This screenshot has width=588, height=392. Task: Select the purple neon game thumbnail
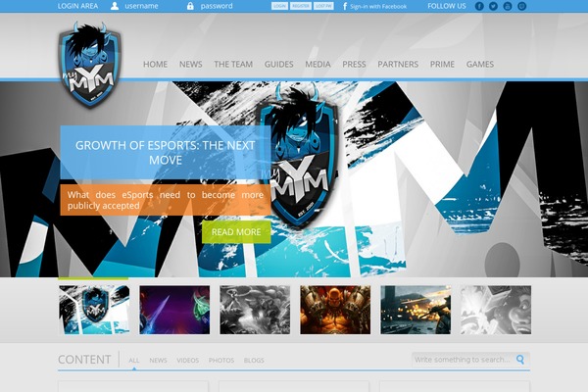coord(174,310)
